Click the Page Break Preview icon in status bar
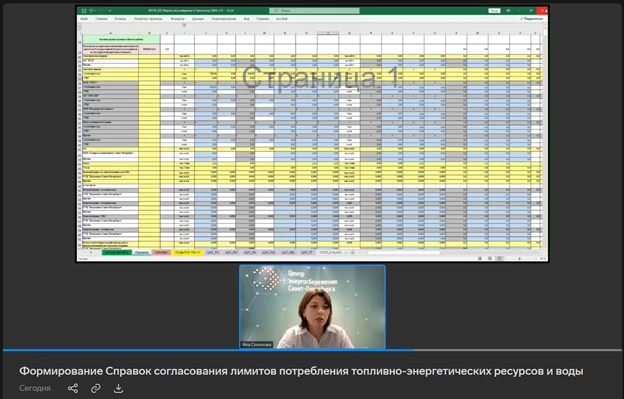This screenshot has width=624, height=399. pos(500,259)
